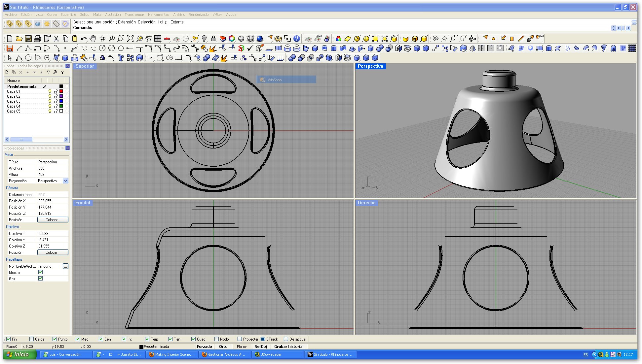The image size is (642, 364).
Task: Click the Print icon in toolbar
Action: (38, 39)
